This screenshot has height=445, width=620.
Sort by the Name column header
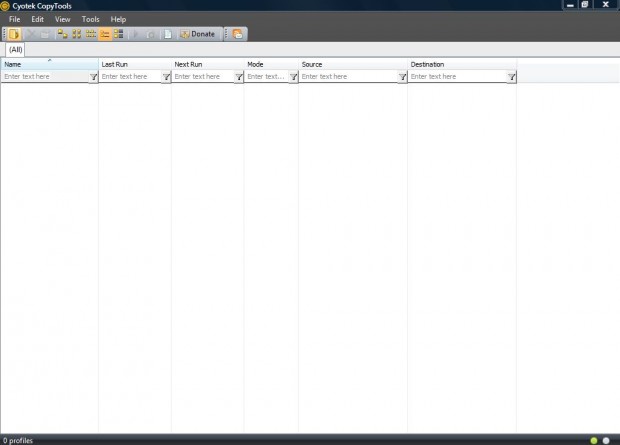(x=49, y=64)
